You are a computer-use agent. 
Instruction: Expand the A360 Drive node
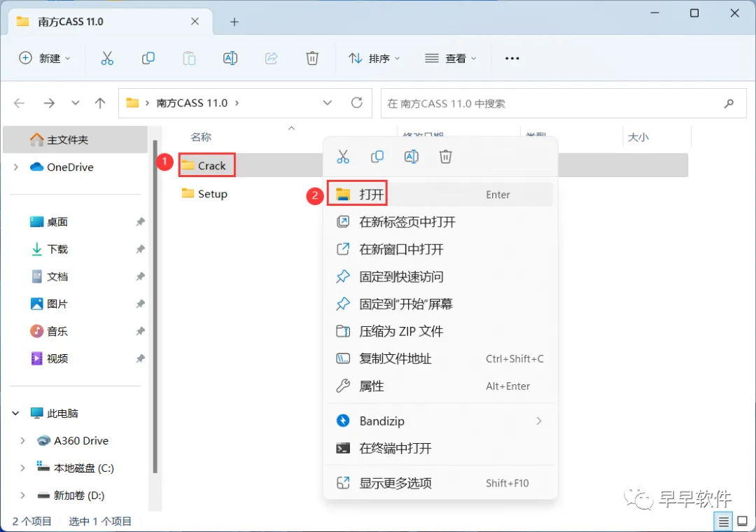click(x=22, y=440)
